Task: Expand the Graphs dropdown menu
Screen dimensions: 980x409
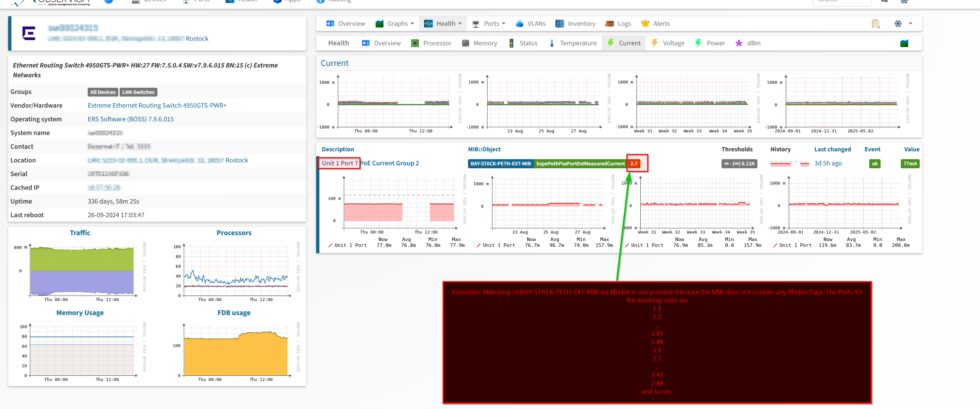Action: [395, 23]
